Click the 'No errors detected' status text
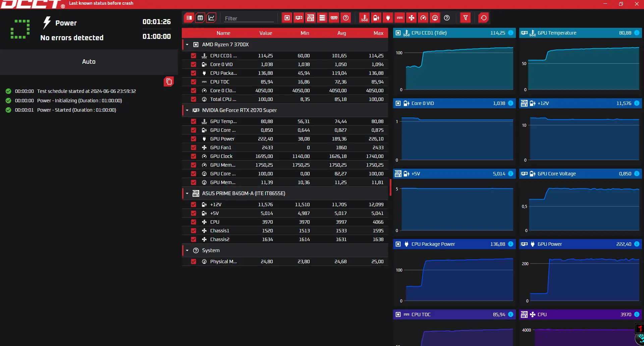644x346 pixels. tap(72, 38)
